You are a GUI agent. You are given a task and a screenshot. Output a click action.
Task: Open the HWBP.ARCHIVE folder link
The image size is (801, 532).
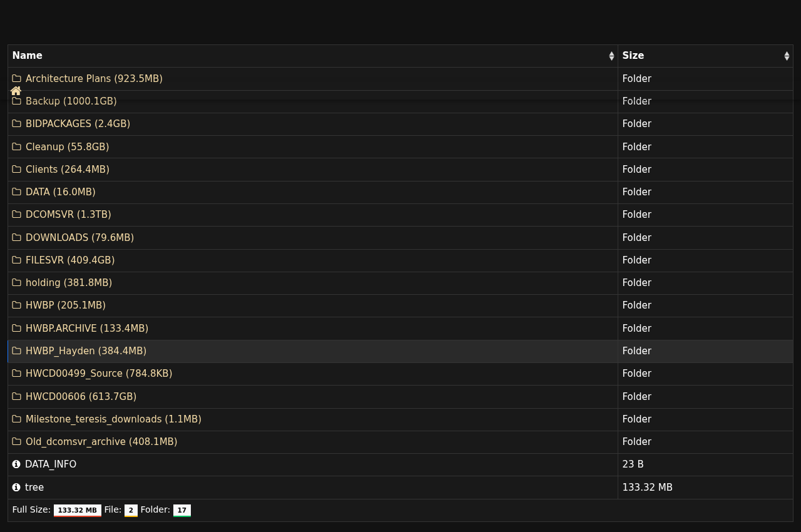pyautogui.click(x=87, y=329)
